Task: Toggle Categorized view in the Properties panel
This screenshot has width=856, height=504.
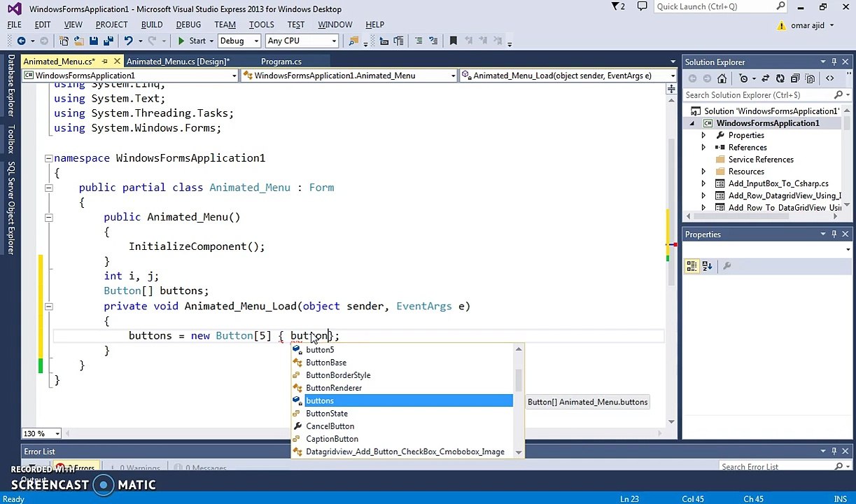Action: 692,266
